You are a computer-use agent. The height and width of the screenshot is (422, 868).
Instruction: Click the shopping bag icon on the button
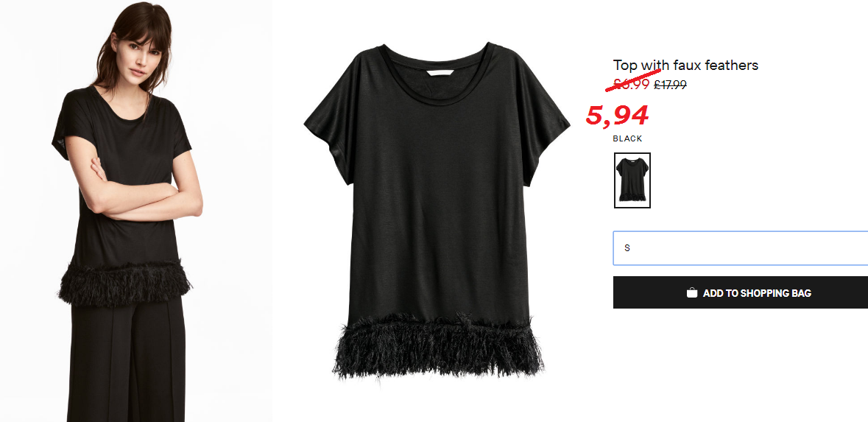tap(691, 292)
